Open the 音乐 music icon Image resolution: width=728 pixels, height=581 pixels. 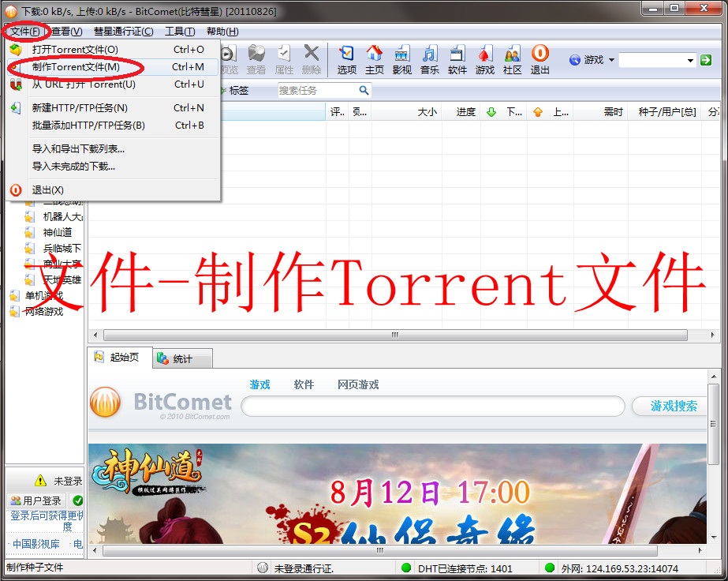[x=429, y=59]
